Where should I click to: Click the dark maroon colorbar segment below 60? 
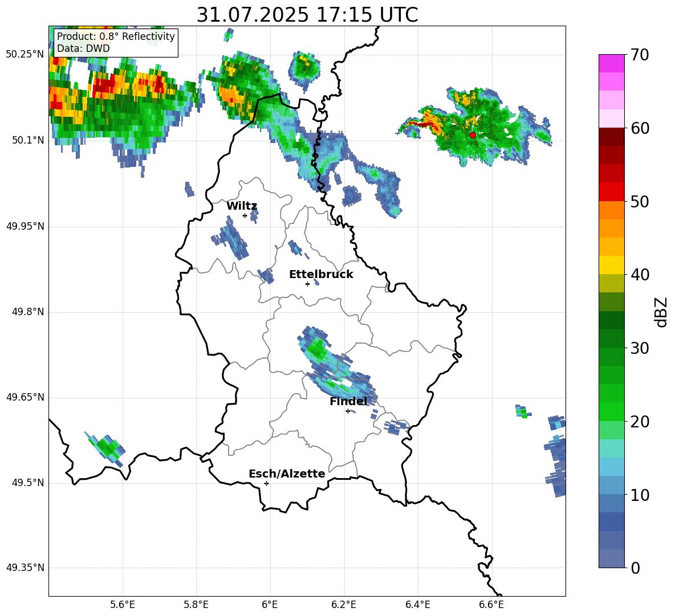[x=612, y=137]
